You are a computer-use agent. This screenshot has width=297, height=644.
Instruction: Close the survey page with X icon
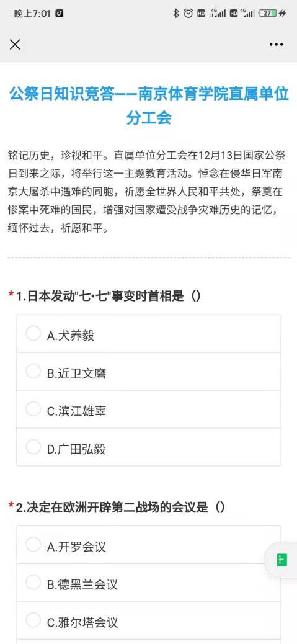tap(15, 44)
